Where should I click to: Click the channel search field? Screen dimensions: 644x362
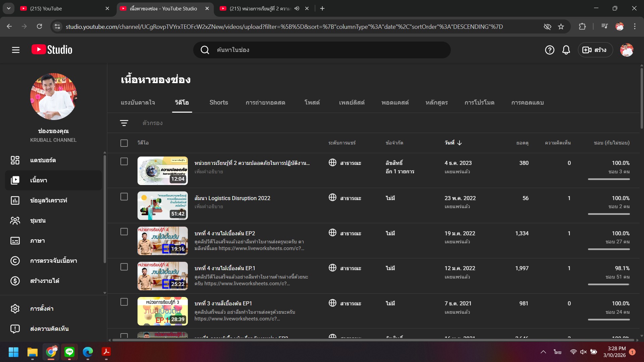pos(322,50)
